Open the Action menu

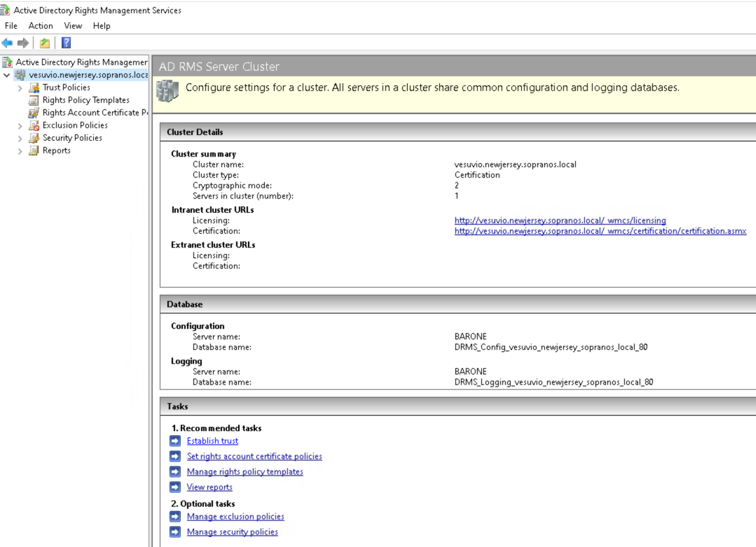pos(41,26)
